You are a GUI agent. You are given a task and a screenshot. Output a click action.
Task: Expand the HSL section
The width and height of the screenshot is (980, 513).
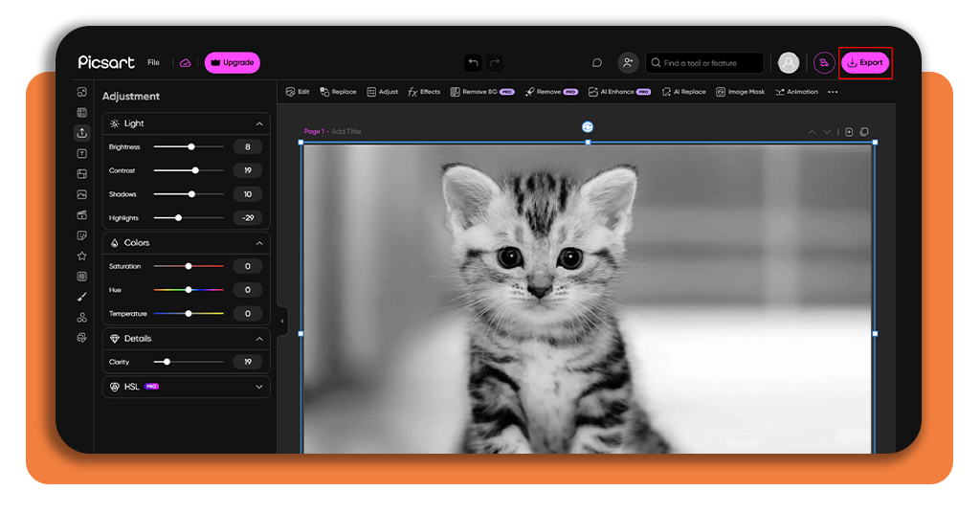tap(259, 387)
